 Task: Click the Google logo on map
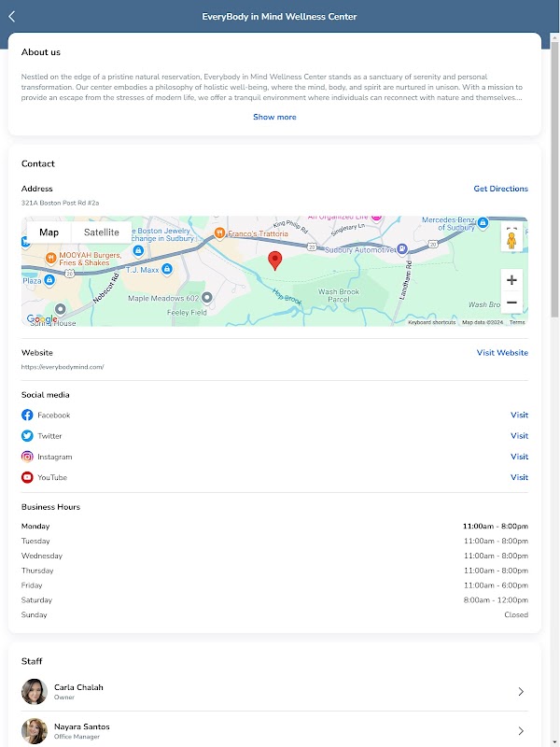point(42,318)
